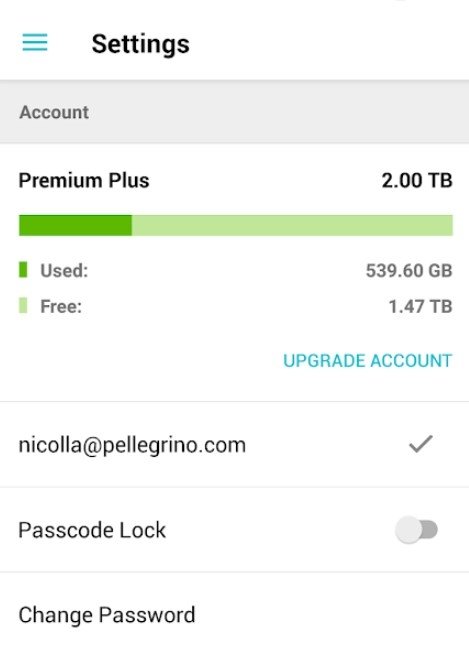Tap the Passcode Lock row label
This screenshot has width=469, height=654.
tap(92, 530)
